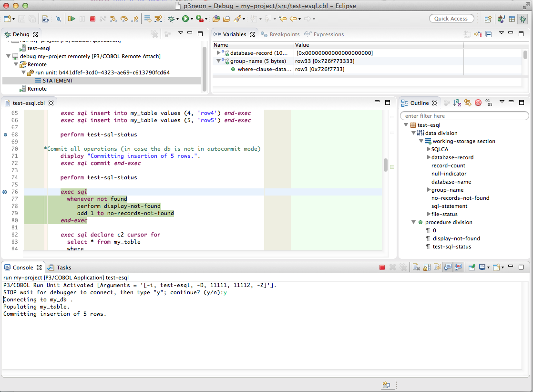Toggle alphabetical Sort in Outline view
Screen dimensions: 533x392
457,103
